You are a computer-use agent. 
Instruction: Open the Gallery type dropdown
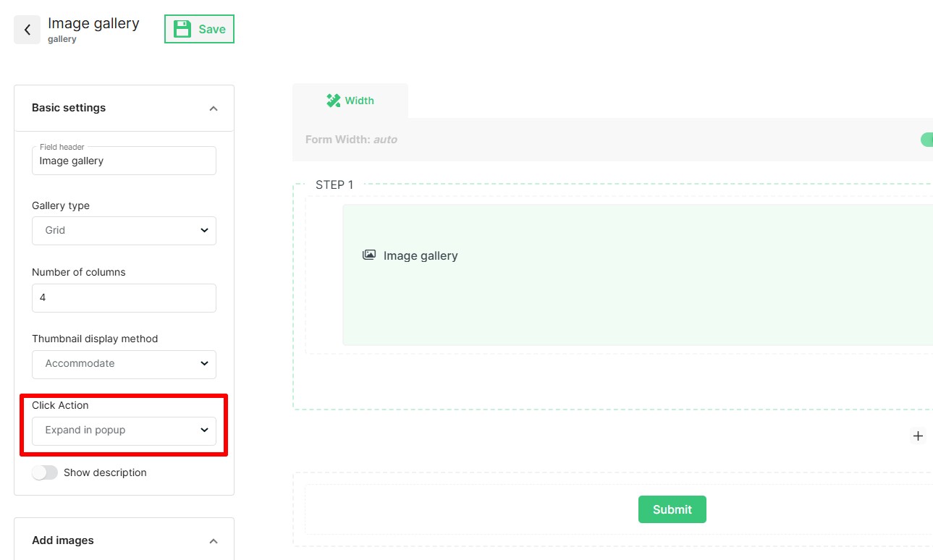(x=123, y=230)
